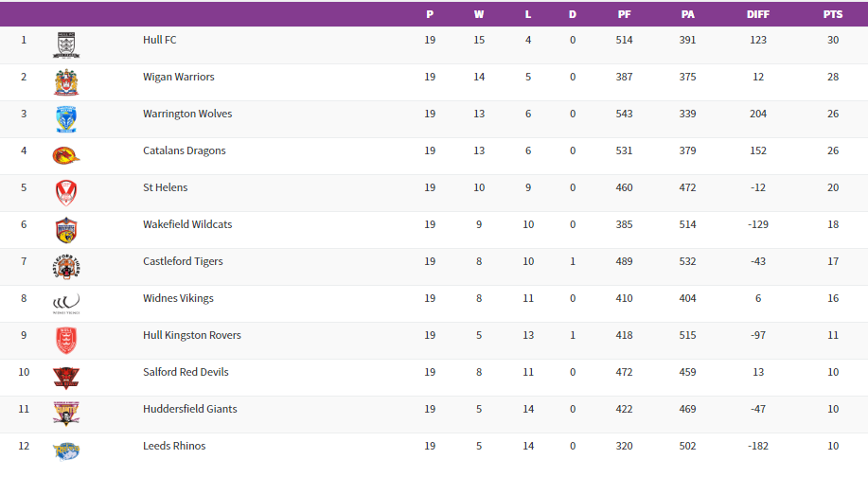This screenshot has width=868, height=477.
Task: Click the Wigan Warriors team logo
Action: (x=66, y=82)
